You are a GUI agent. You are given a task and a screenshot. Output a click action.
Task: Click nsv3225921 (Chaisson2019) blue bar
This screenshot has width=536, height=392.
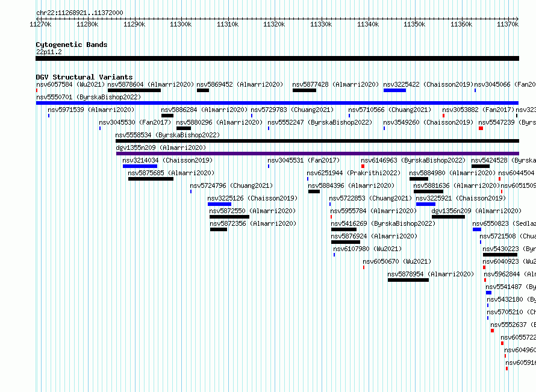point(426,204)
